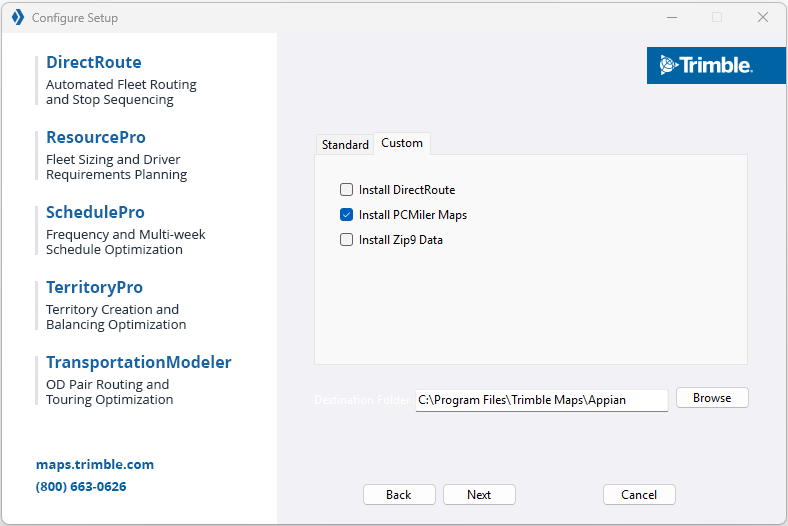The image size is (788, 526).
Task: Click the (800) 663-0626 phone number
Action: 81,486
